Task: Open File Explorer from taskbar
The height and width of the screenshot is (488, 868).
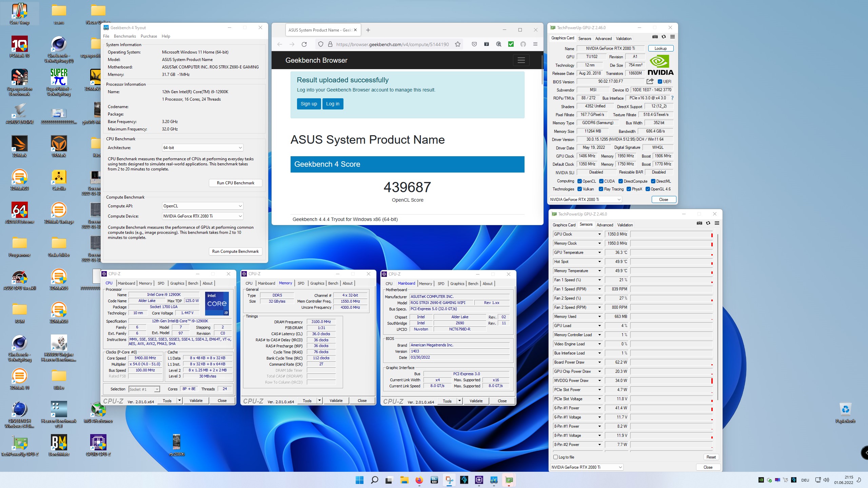Action: pyautogui.click(x=404, y=480)
